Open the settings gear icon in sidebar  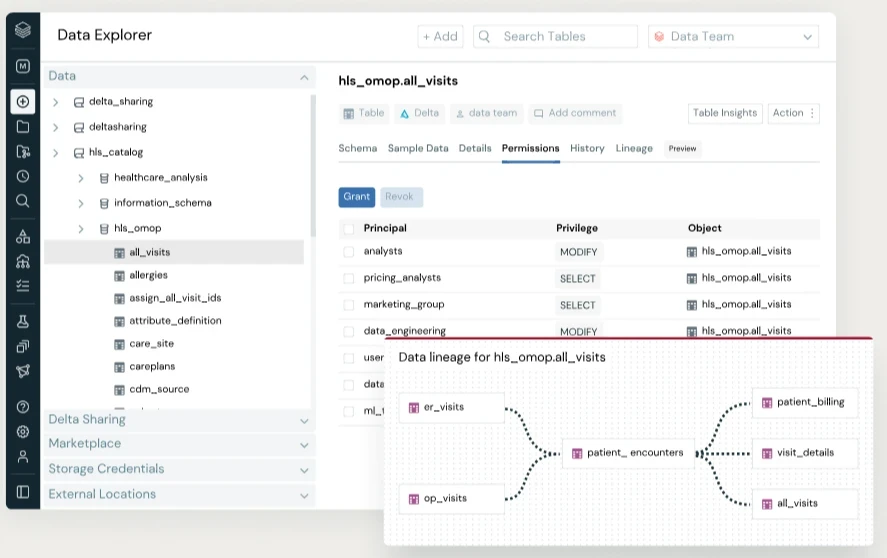[23, 432]
